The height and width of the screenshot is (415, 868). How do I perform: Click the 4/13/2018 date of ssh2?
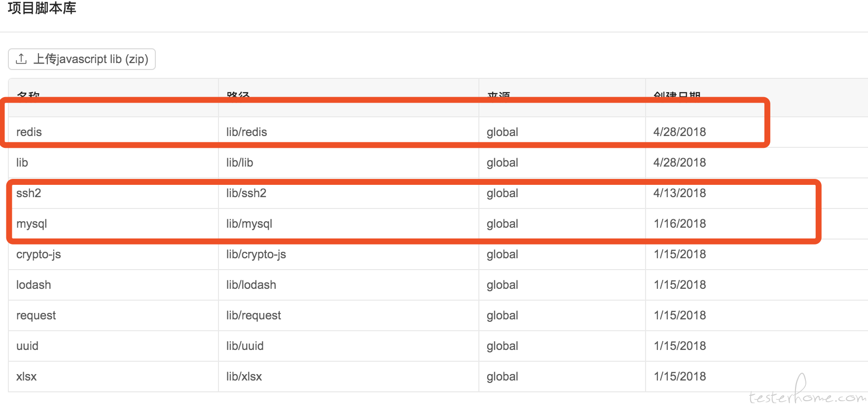680,193
